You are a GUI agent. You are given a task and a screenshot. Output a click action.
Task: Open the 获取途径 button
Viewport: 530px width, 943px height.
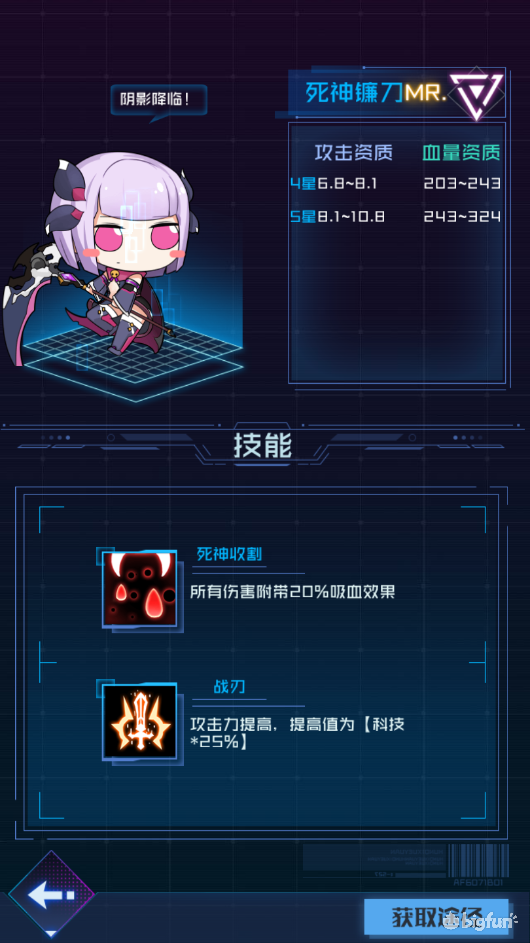[x=436, y=917]
